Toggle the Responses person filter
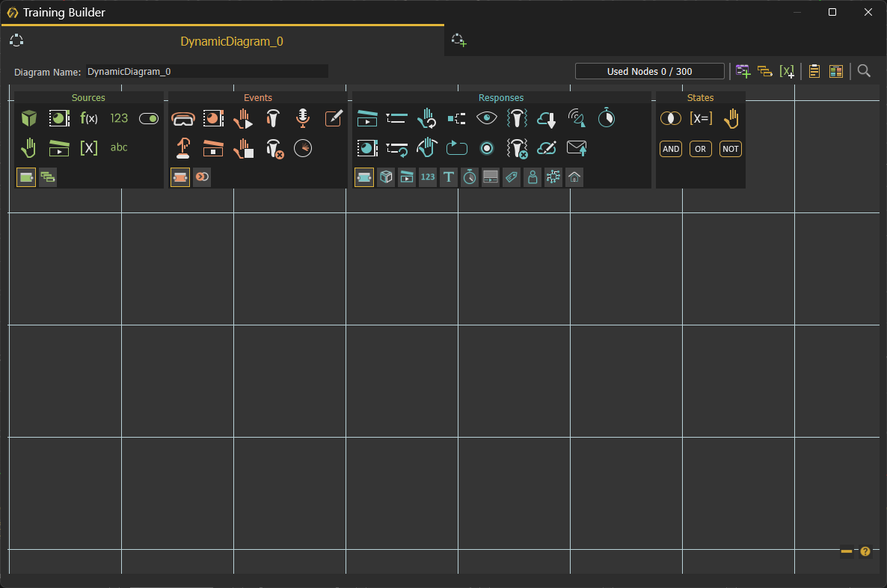The image size is (887, 588). coord(532,177)
